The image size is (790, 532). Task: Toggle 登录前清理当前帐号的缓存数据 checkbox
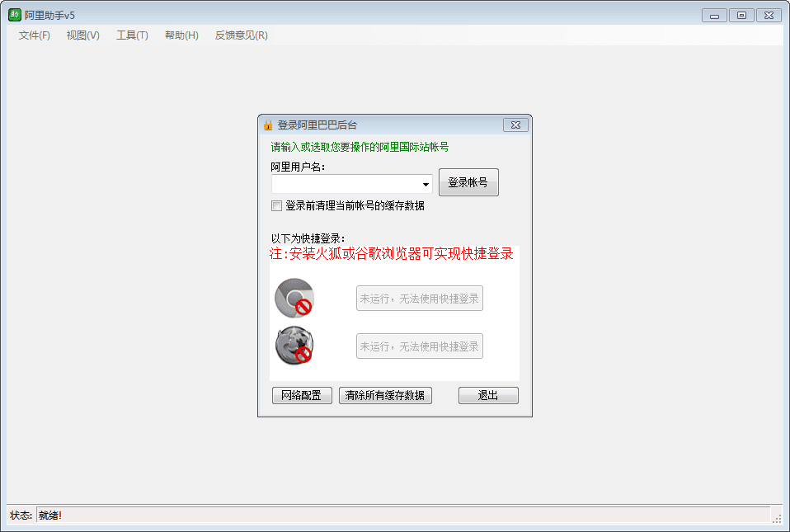pyautogui.click(x=276, y=205)
